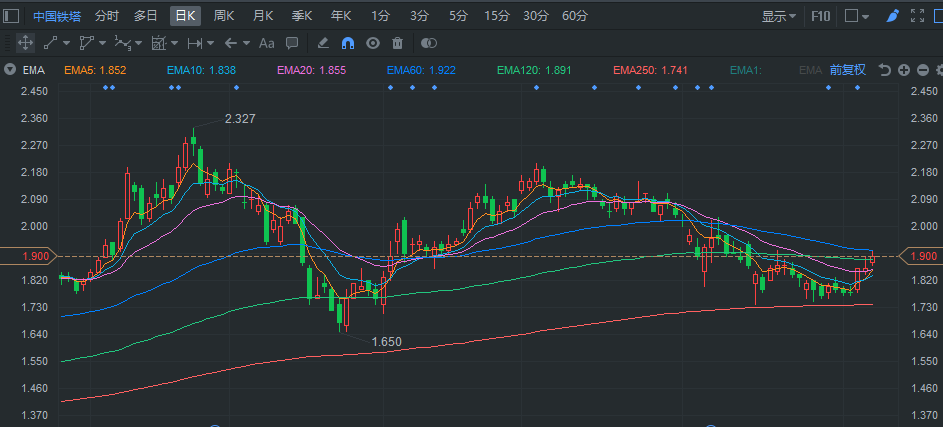The height and width of the screenshot is (427, 943).
Task: Toggle drawings visibility eye icon
Action: [373, 43]
